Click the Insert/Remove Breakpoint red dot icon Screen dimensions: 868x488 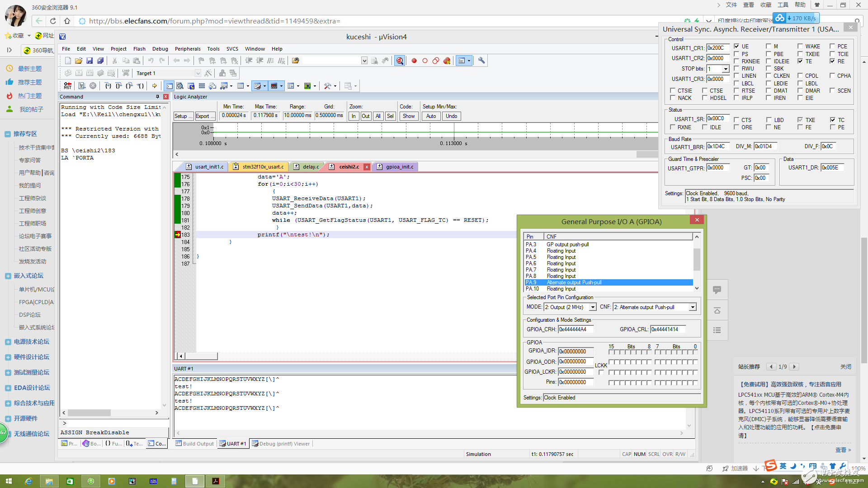click(414, 61)
